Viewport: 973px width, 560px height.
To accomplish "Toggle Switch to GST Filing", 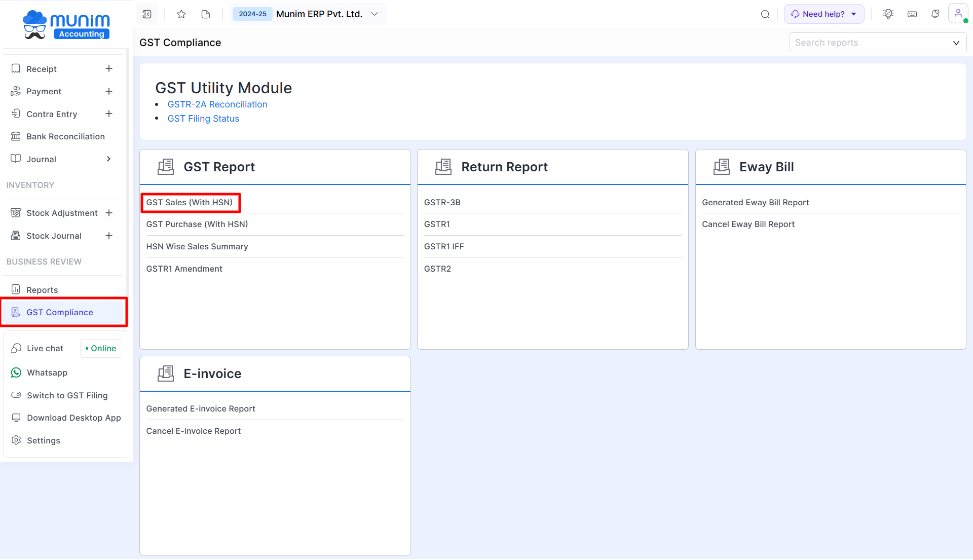I will [16, 395].
